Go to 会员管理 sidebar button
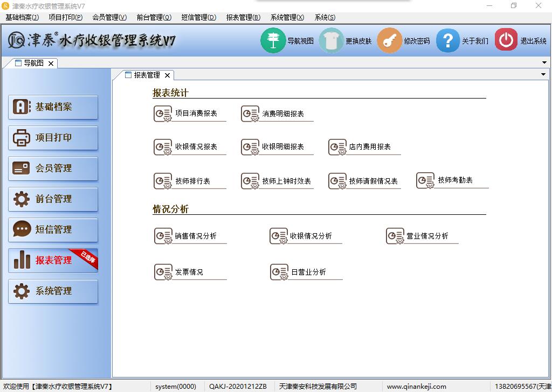 click(x=53, y=169)
